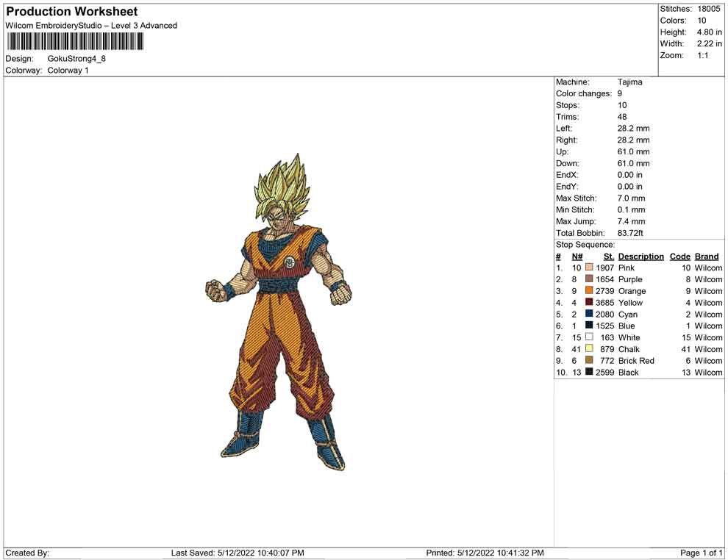Viewport: 728px width, 560px height.
Task: Click the Last Saved timestamp
Action: pos(238,553)
